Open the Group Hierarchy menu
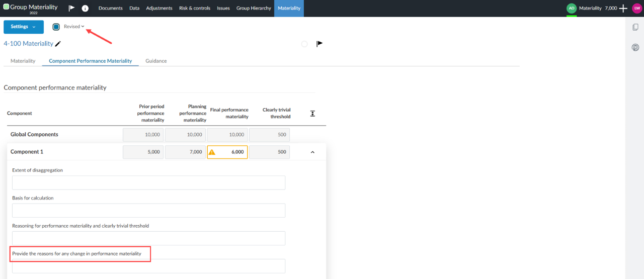Screen dimensions: 644x279 [254, 8]
